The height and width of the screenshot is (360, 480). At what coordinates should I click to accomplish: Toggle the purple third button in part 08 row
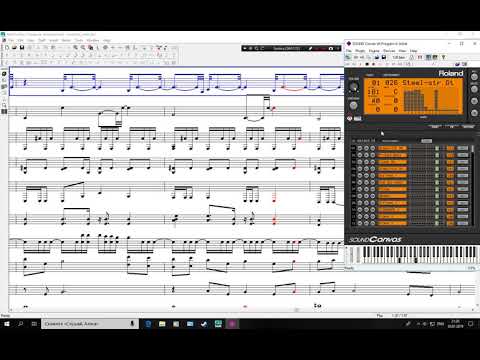click(x=373, y=196)
